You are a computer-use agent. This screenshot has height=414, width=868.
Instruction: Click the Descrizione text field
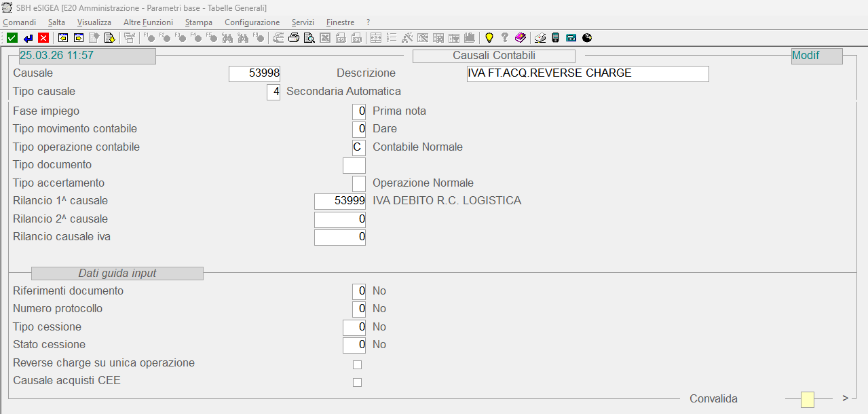click(x=588, y=73)
